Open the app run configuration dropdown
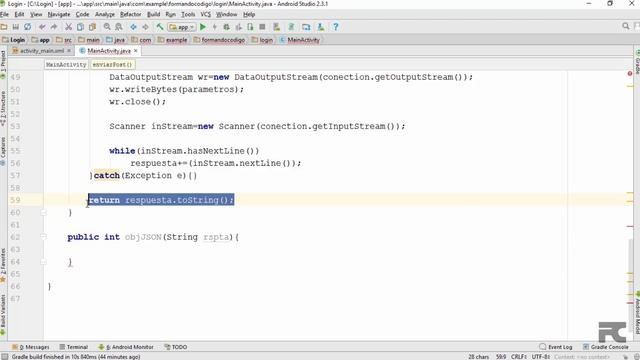Image resolution: width=640 pixels, height=360 pixels. [182, 27]
